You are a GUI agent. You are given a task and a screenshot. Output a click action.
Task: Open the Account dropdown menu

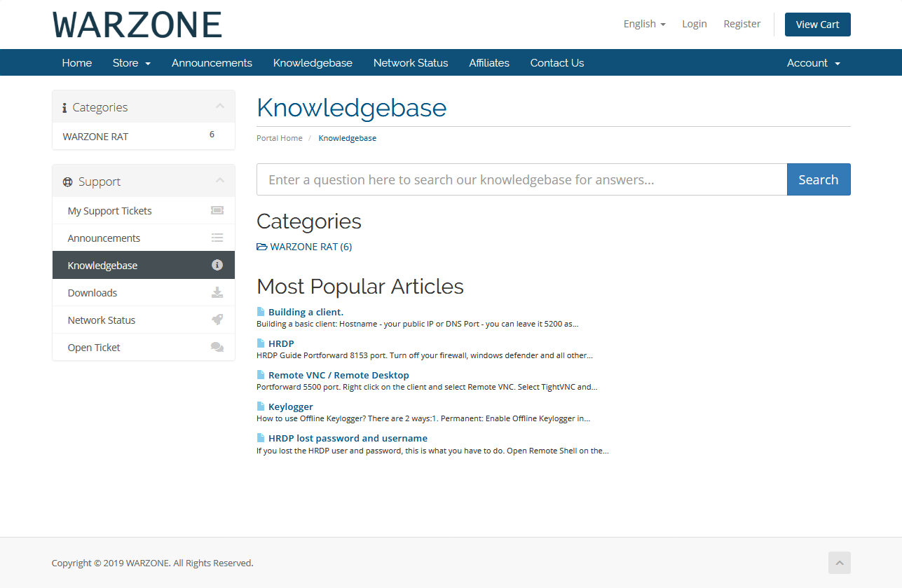pyautogui.click(x=813, y=63)
